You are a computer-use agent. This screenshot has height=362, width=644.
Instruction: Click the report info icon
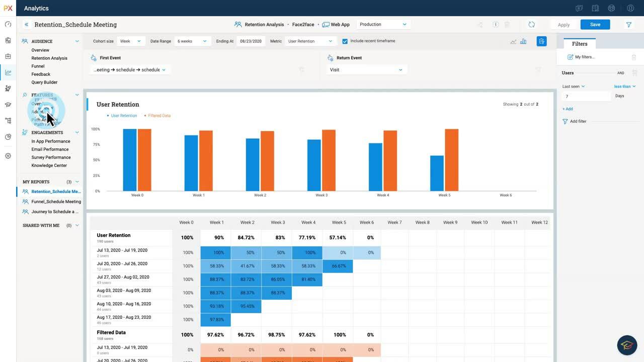click(496, 24)
